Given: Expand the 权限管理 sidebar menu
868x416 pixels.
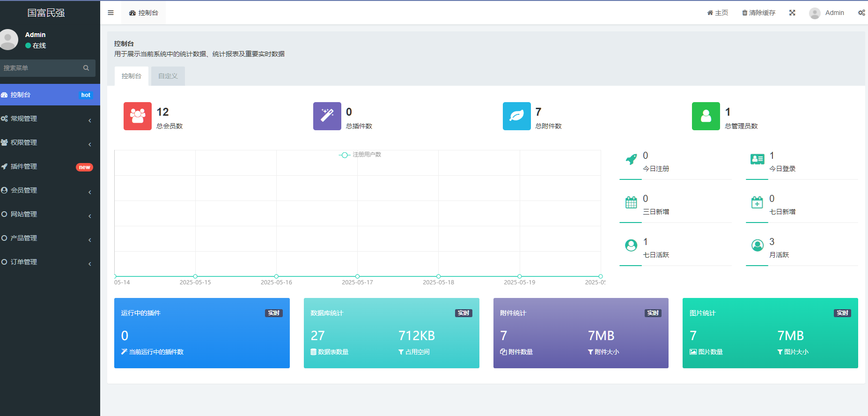Looking at the screenshot, I should click(47, 142).
